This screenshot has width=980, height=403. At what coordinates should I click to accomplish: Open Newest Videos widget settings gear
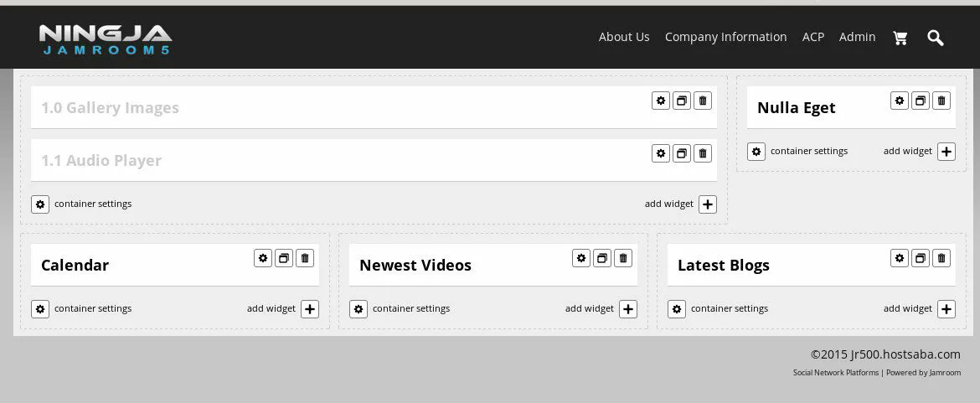581,258
